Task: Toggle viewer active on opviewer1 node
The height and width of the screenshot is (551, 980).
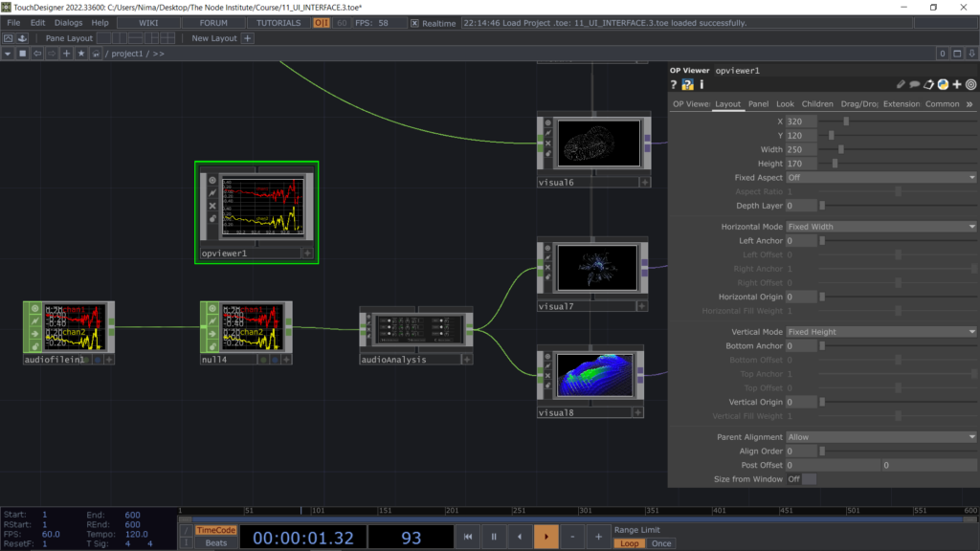Action: 212,181
